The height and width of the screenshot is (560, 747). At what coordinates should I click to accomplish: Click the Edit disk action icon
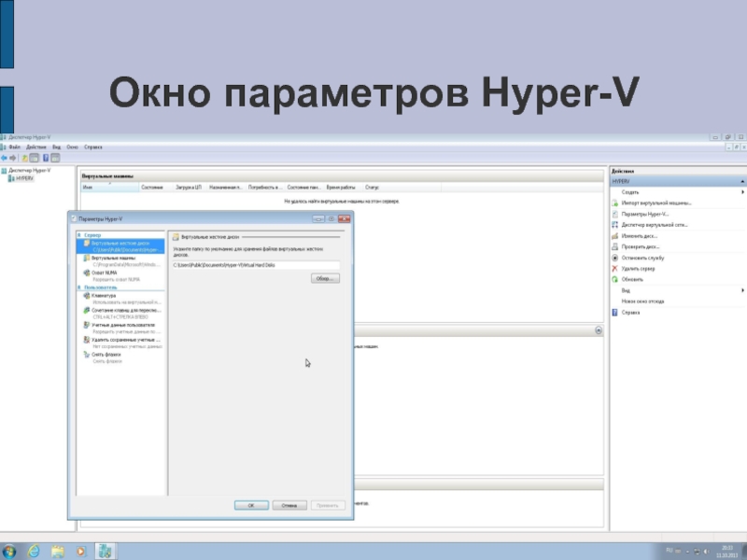[614, 235]
